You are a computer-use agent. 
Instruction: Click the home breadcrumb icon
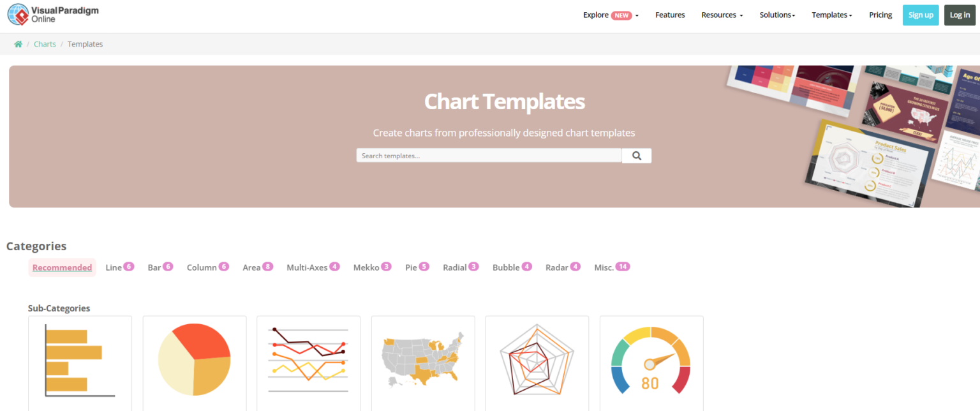click(18, 43)
